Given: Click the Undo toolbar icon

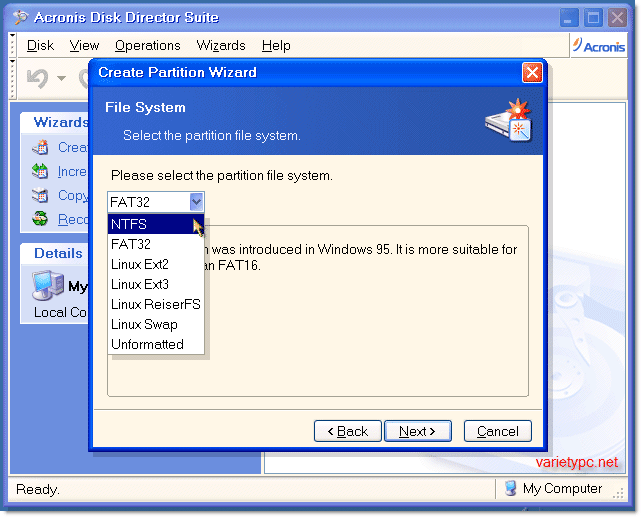Looking at the screenshot, I should tap(38, 78).
